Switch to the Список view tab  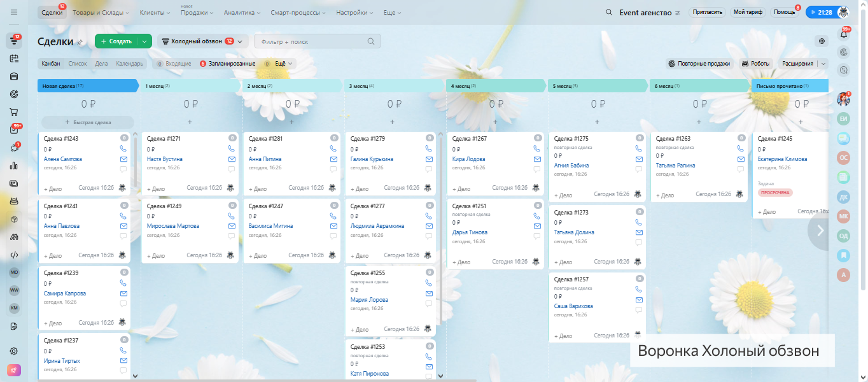pyautogui.click(x=78, y=64)
